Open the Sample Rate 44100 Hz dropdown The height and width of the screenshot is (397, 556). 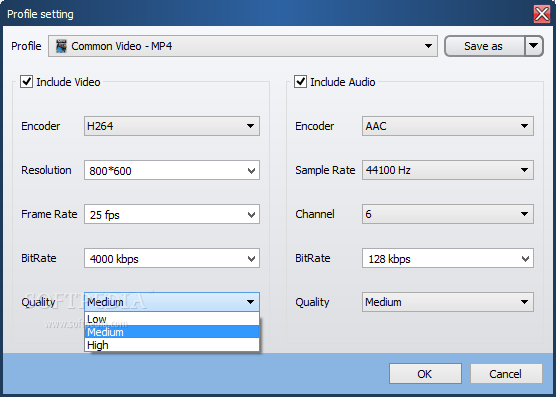(x=447, y=170)
